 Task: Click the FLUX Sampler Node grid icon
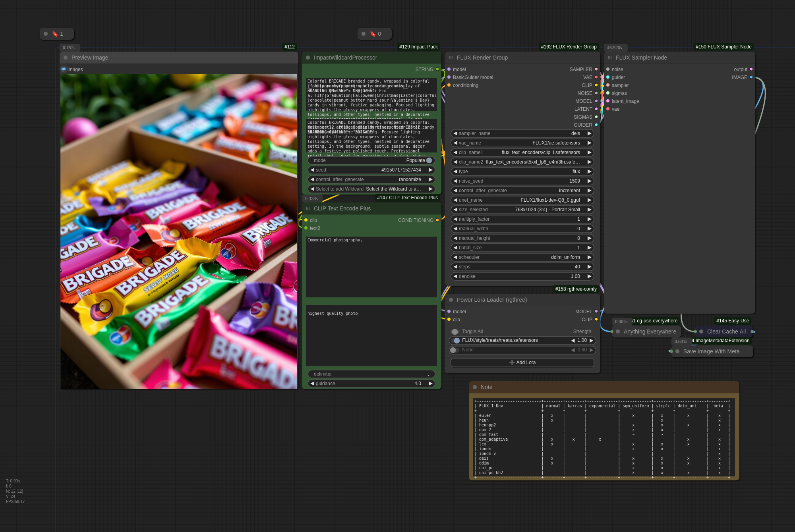coord(610,58)
